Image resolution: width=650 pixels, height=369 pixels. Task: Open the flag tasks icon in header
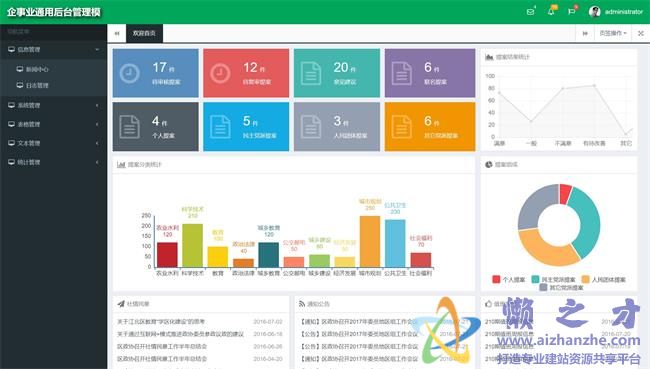coord(571,12)
